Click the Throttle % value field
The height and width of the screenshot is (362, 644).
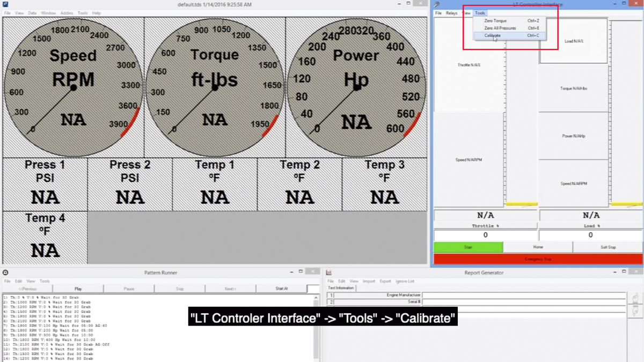pos(485,235)
